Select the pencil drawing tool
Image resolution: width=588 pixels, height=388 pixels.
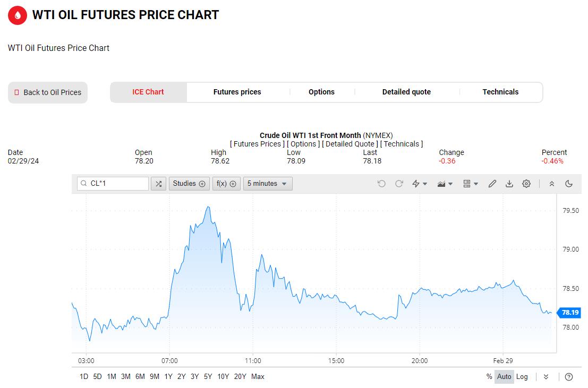pyautogui.click(x=492, y=184)
